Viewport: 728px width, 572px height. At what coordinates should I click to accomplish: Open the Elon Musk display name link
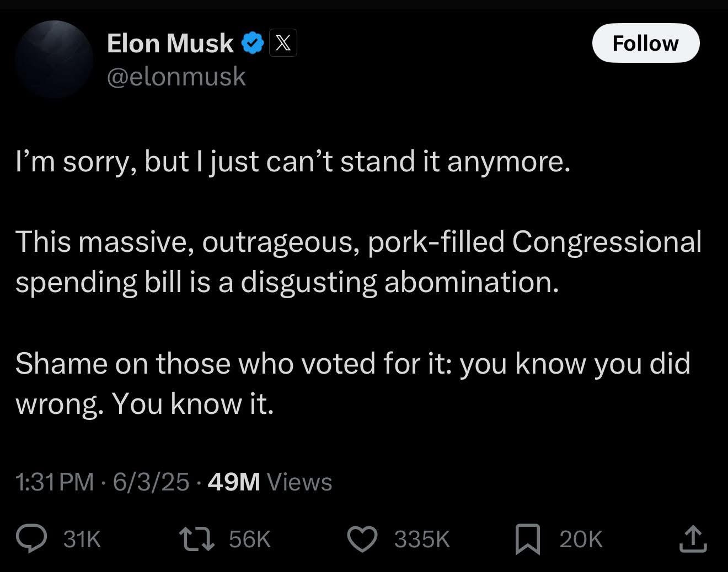tap(170, 43)
